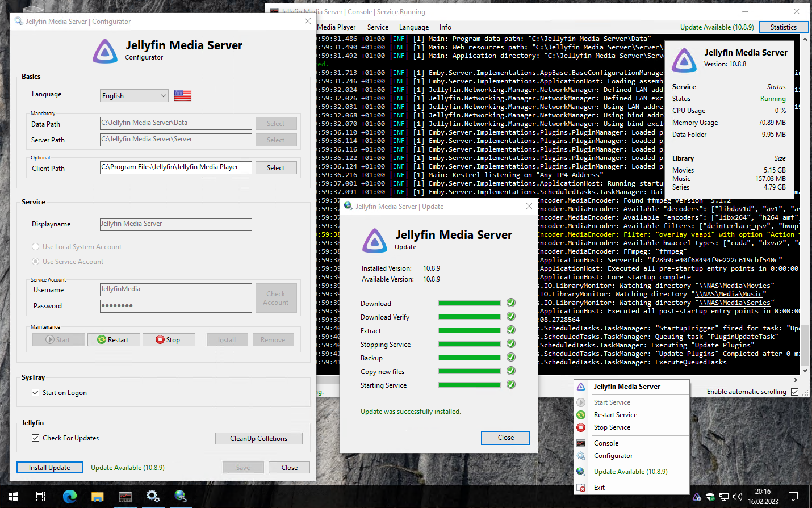
Task: Open Console via its tray menu icon
Action: (x=581, y=443)
